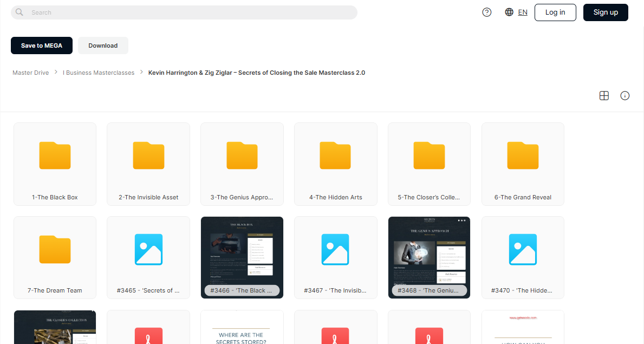Image resolution: width=644 pixels, height=344 pixels.
Task: Go to Master Drive breadcrumb
Action: tap(31, 73)
